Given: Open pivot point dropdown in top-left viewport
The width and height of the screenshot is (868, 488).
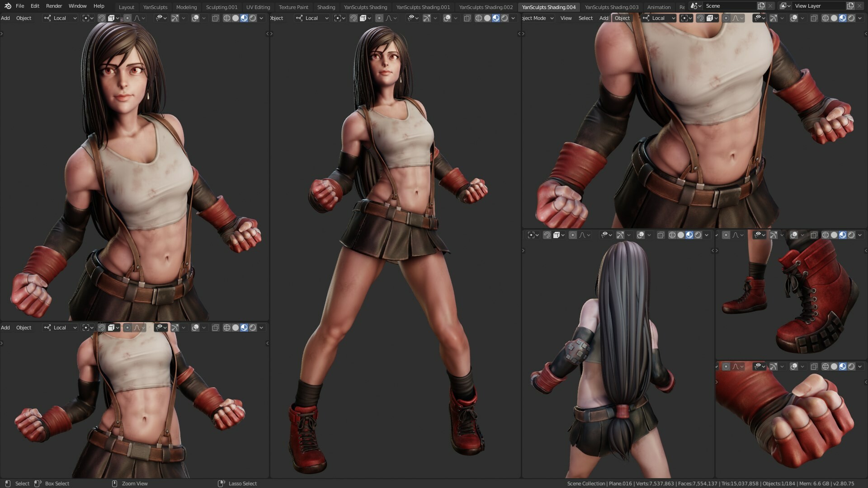Looking at the screenshot, I should point(88,18).
